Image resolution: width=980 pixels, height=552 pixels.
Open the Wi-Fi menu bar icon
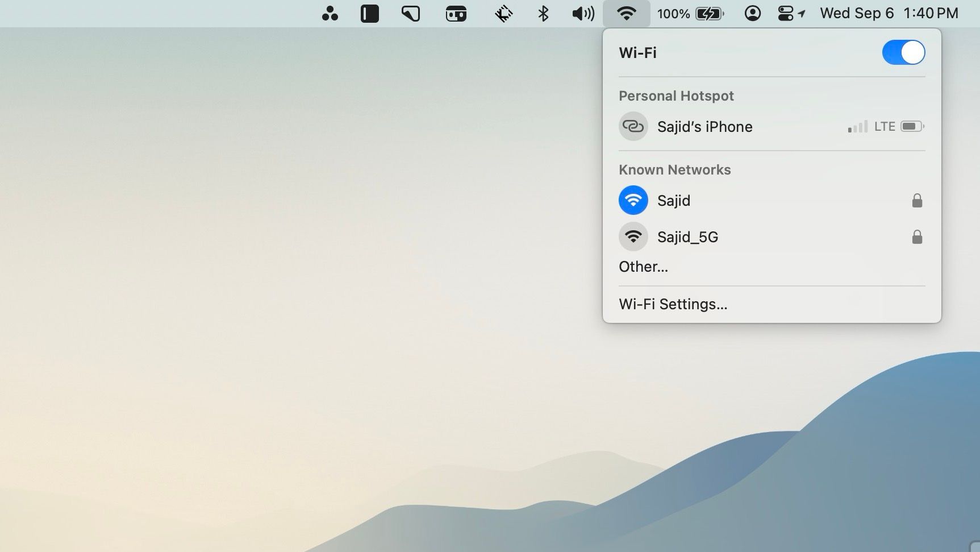pyautogui.click(x=627, y=13)
